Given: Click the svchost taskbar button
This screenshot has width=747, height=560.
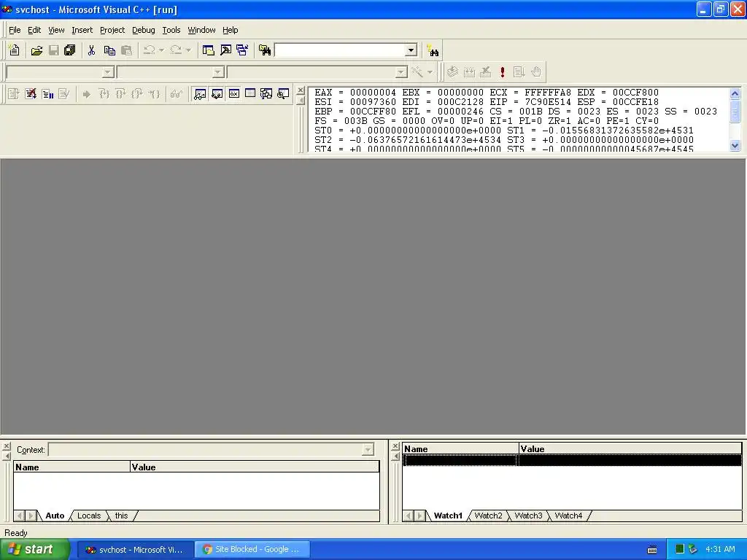Looking at the screenshot, I should coord(135,550).
